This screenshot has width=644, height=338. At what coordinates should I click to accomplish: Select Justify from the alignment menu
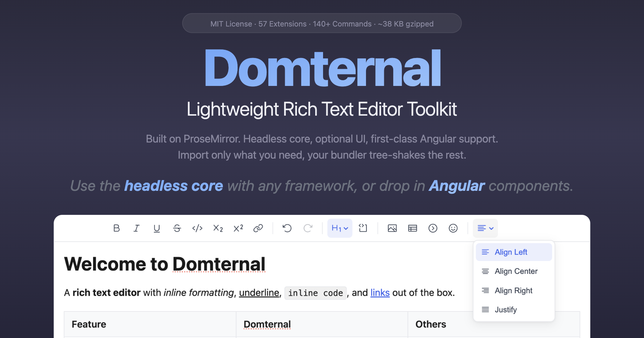506,309
